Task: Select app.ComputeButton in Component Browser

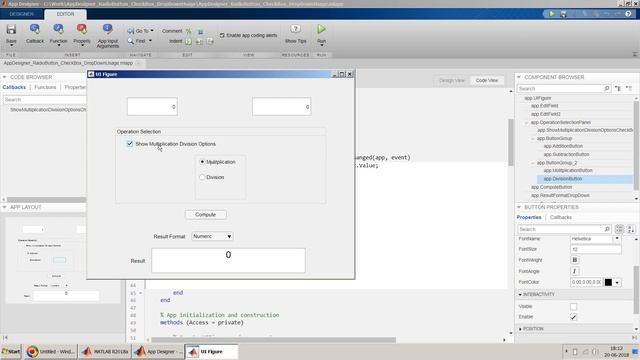Action: (x=551, y=187)
